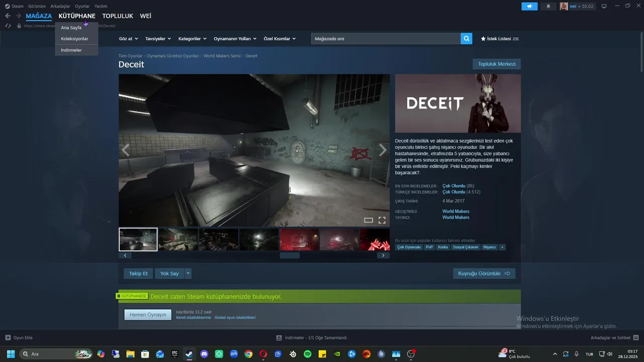The image size is (644, 362).
Task: Click the Çok Oyunculu tag
Action: click(x=409, y=247)
